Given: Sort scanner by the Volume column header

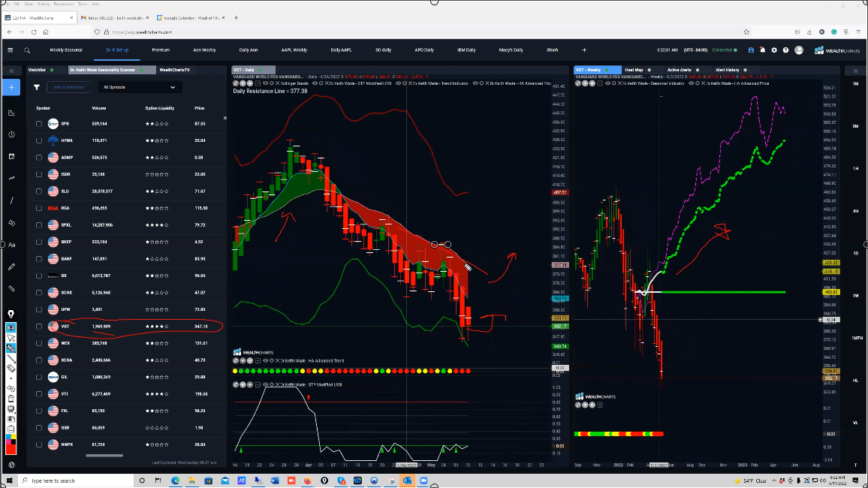Looking at the screenshot, I should click(99, 108).
